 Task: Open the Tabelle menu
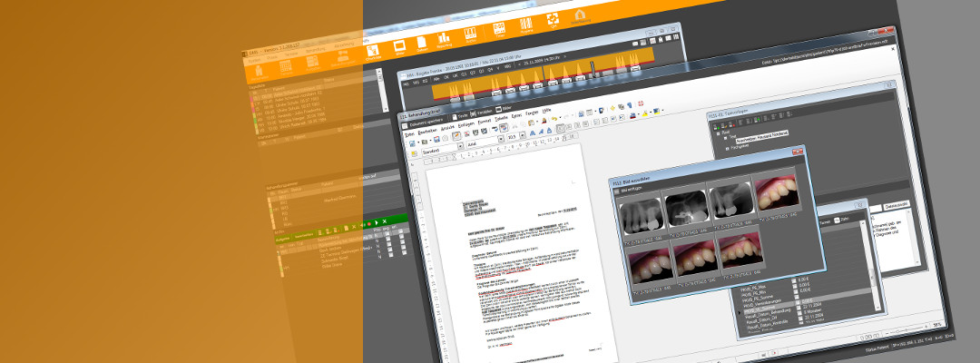pyautogui.click(x=501, y=119)
